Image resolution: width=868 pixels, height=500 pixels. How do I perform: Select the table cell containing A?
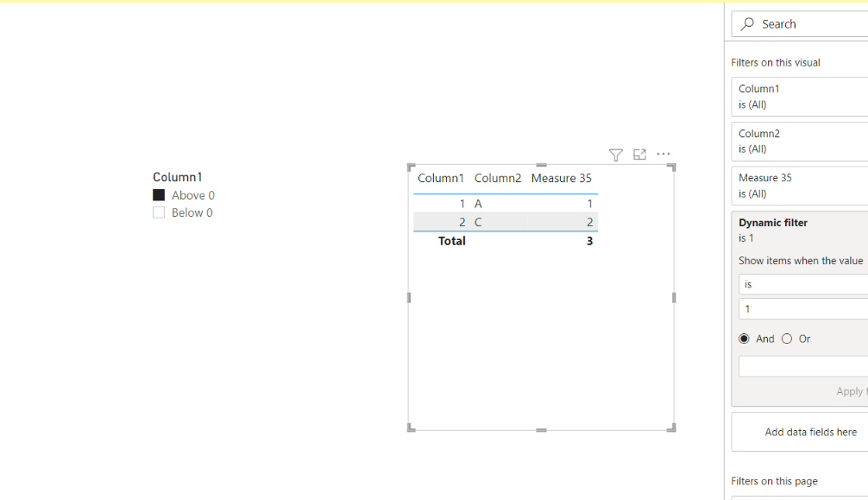(478, 204)
